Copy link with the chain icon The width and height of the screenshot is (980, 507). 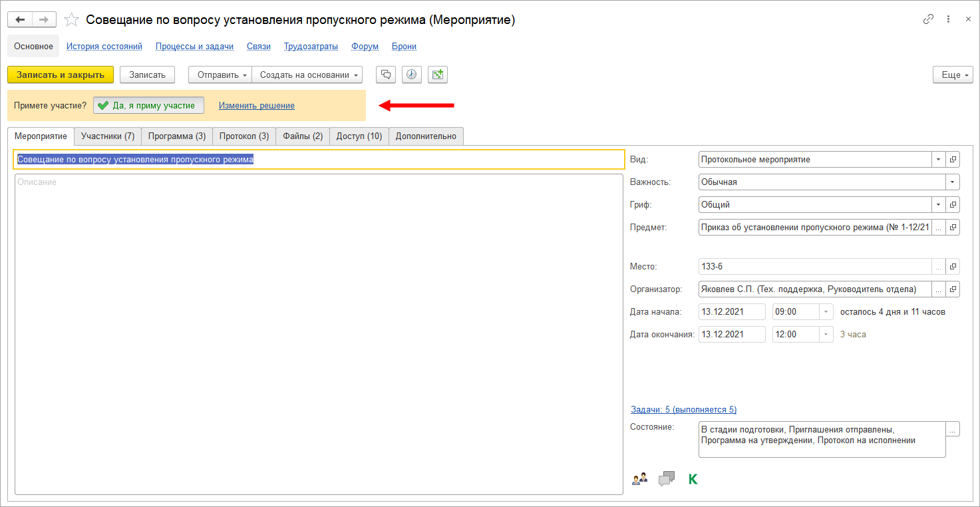[928, 19]
